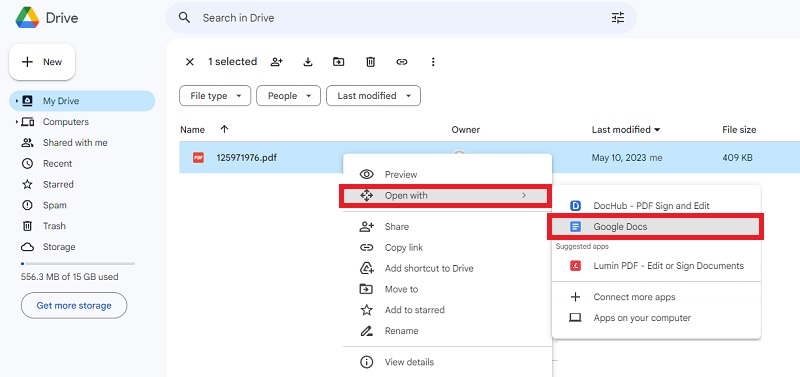The width and height of the screenshot is (800, 377).
Task: Click the download toolbar icon
Action: 308,62
